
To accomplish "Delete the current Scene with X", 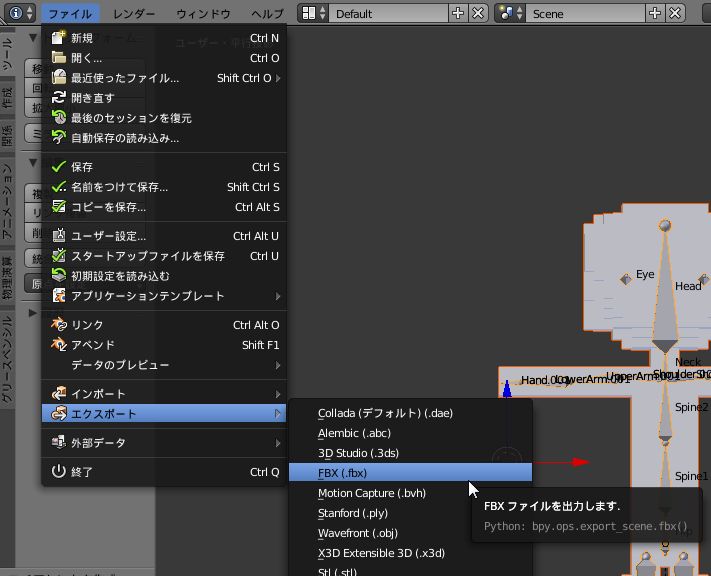I will point(675,13).
